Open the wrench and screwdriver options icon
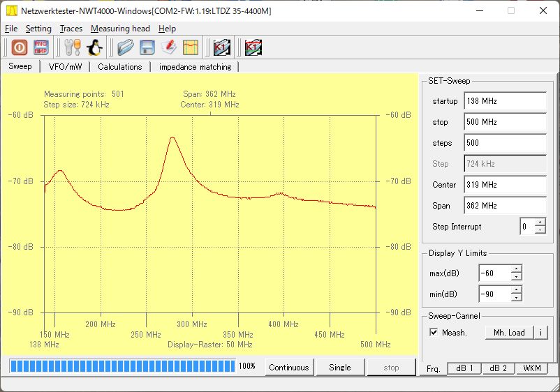Image resolution: width=560 pixels, height=392 pixels. pyautogui.click(x=73, y=47)
